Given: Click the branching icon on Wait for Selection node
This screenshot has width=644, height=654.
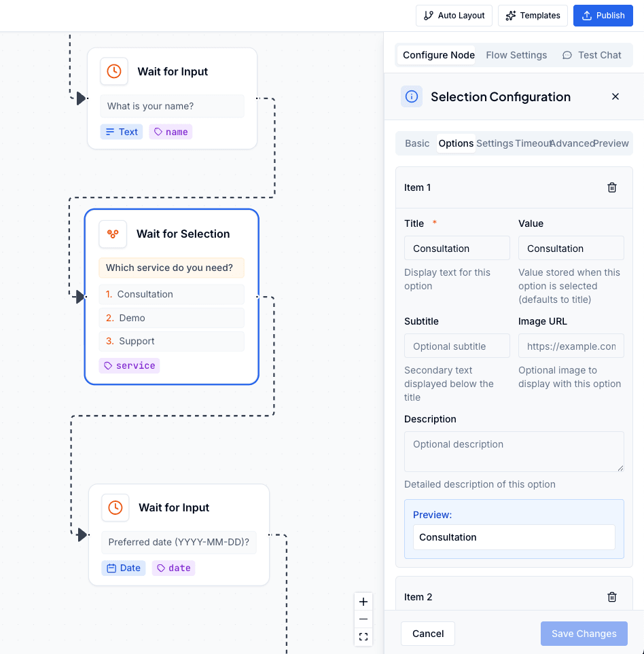Looking at the screenshot, I should pyautogui.click(x=112, y=234).
